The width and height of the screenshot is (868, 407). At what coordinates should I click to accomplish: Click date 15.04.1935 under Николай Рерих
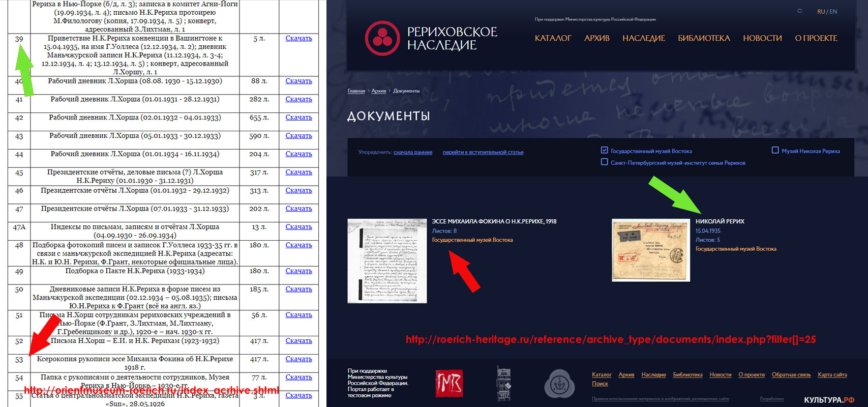708,231
